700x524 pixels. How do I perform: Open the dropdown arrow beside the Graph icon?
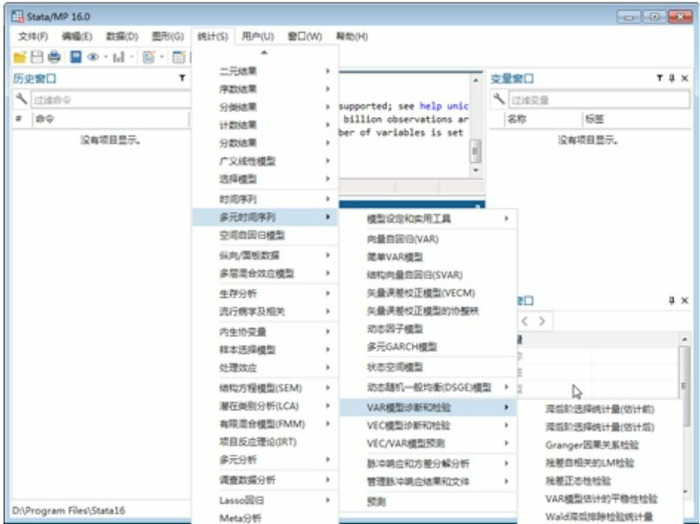132,57
